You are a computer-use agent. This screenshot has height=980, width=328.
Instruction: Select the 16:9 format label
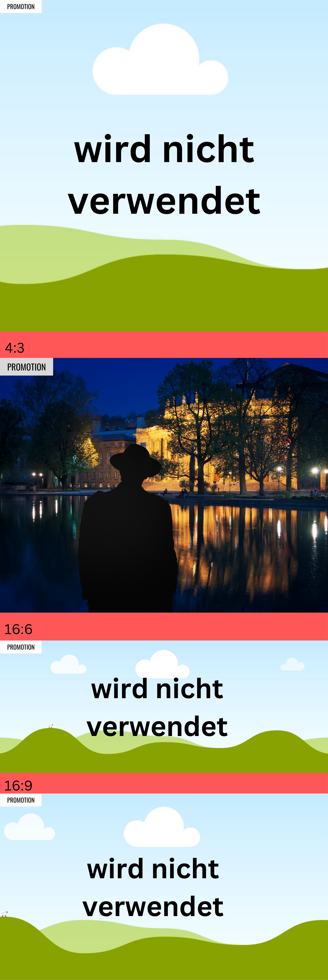click(x=18, y=786)
